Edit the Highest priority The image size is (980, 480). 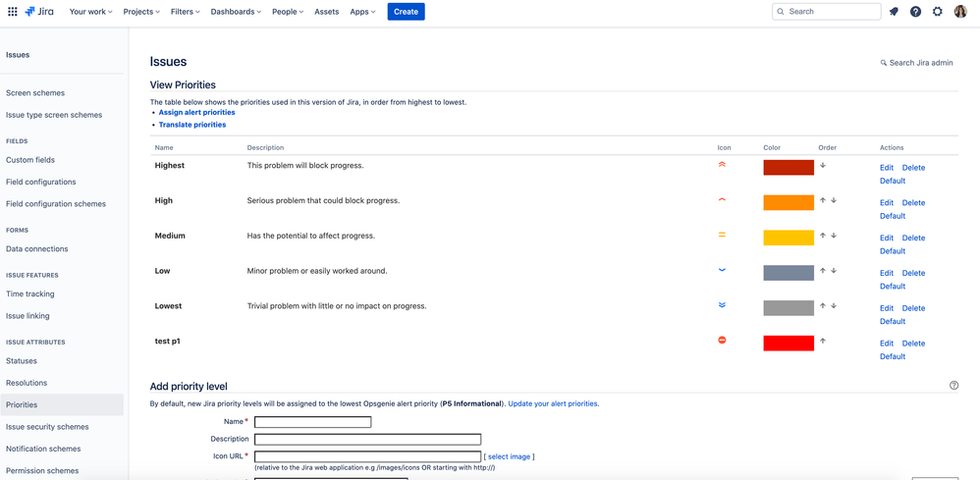[887, 168]
